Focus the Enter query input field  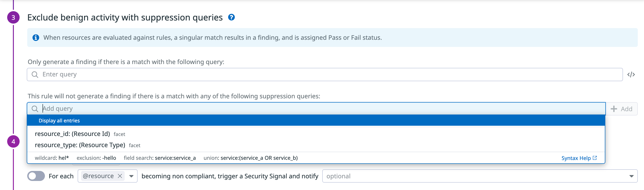325,75
